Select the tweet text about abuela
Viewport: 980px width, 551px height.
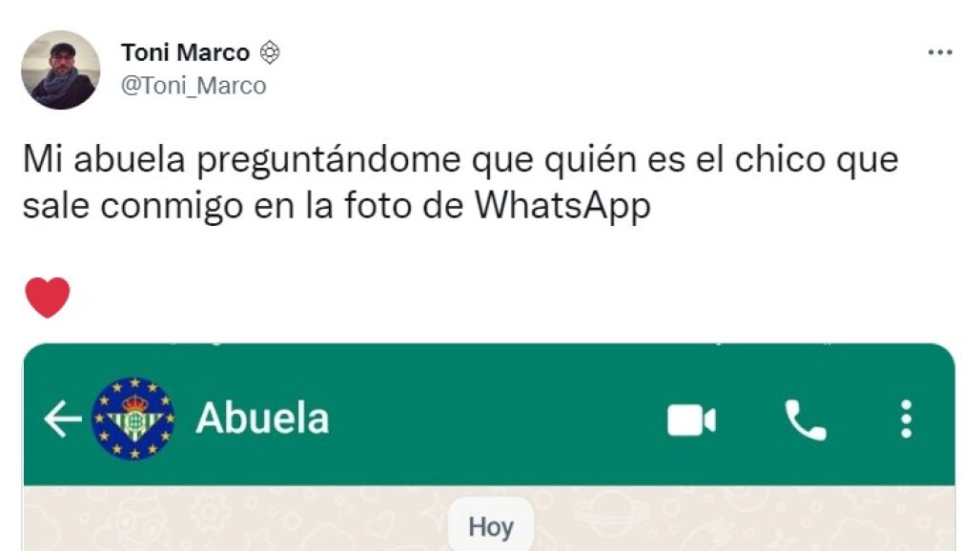(x=460, y=182)
